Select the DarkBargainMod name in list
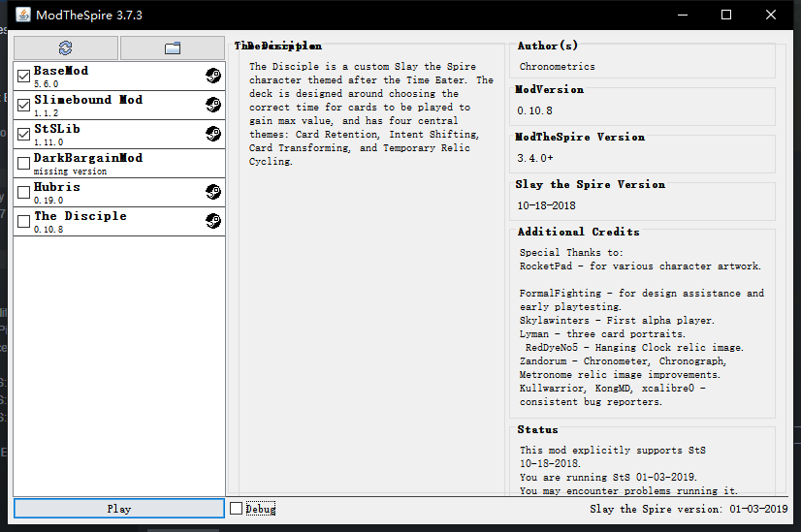The image size is (801, 532). 88,158
